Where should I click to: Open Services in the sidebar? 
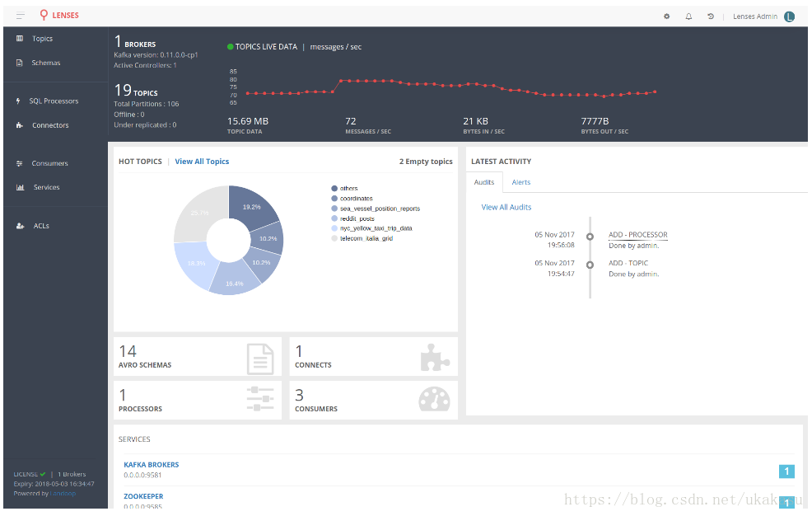click(47, 187)
